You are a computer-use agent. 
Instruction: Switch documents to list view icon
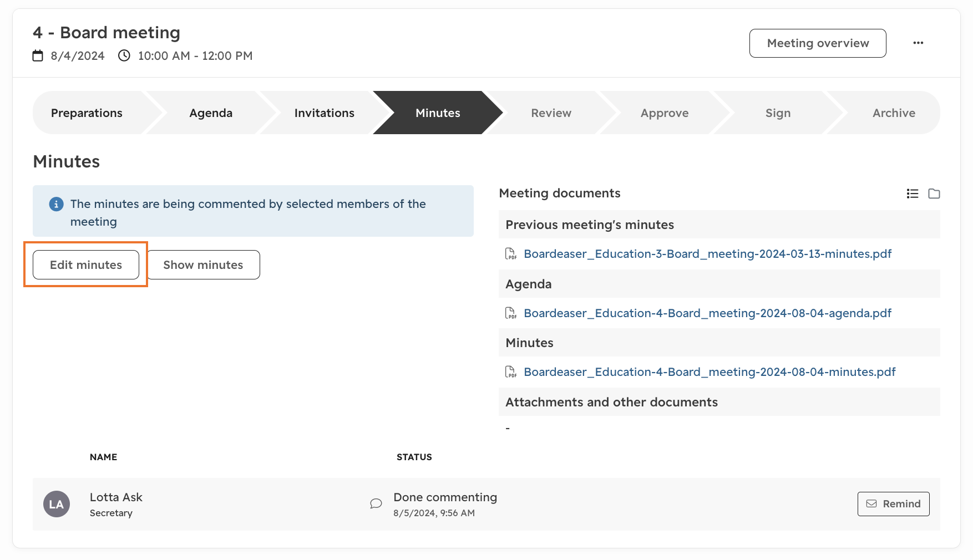pos(913,194)
